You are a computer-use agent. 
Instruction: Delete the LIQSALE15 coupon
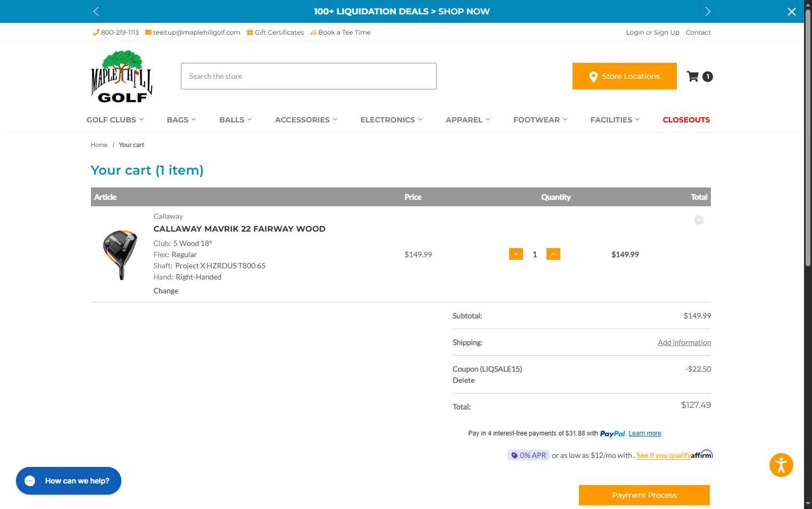click(x=463, y=380)
